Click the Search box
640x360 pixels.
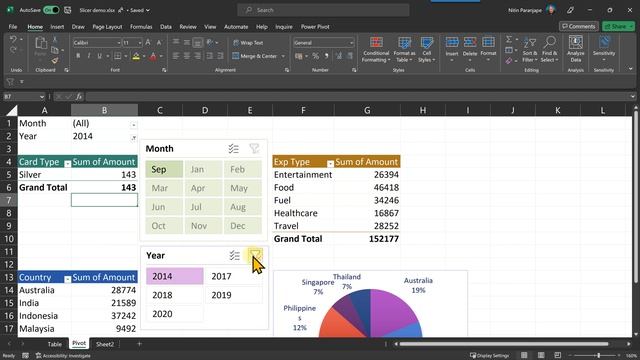click(323, 10)
